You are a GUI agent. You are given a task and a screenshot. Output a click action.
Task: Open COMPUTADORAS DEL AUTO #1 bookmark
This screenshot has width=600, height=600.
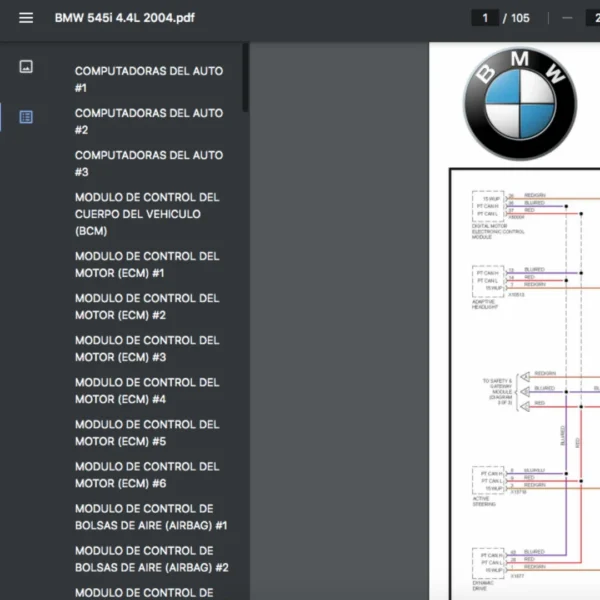[148, 80]
